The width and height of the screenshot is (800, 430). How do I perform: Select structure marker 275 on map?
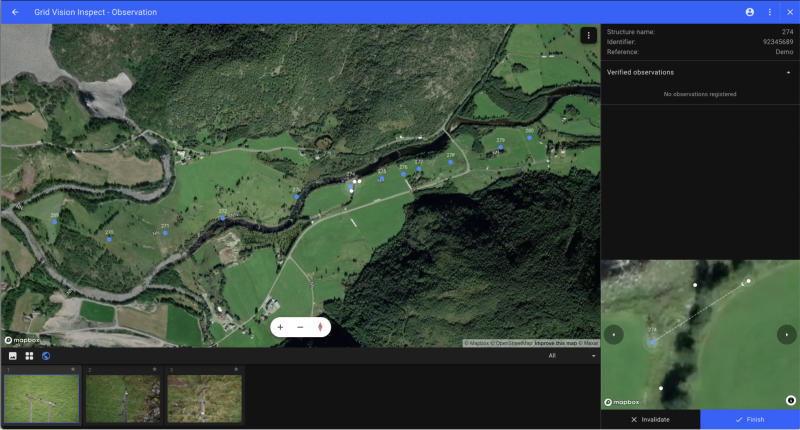(382, 179)
